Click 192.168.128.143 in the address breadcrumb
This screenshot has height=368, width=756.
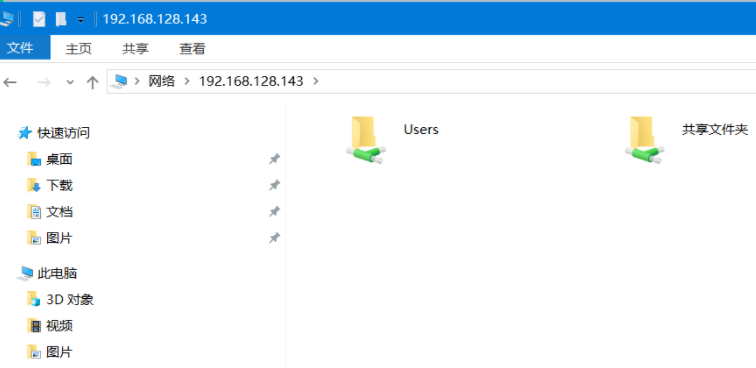pos(251,81)
